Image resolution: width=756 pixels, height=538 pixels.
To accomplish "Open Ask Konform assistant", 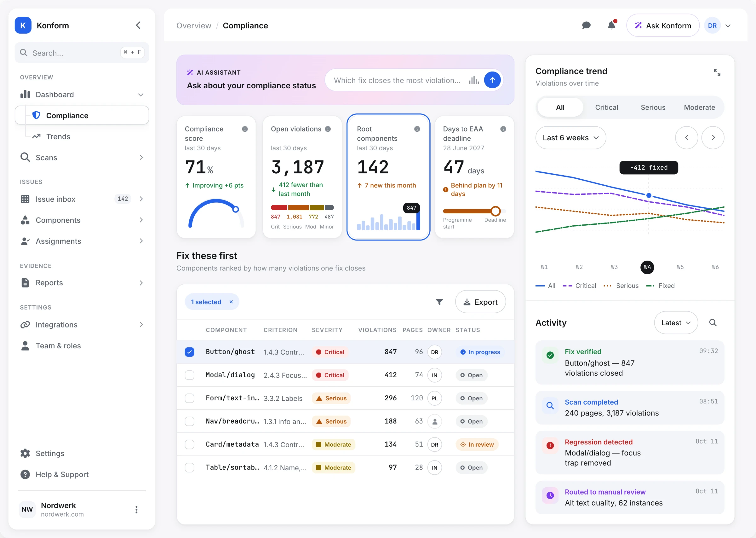I will tap(663, 26).
